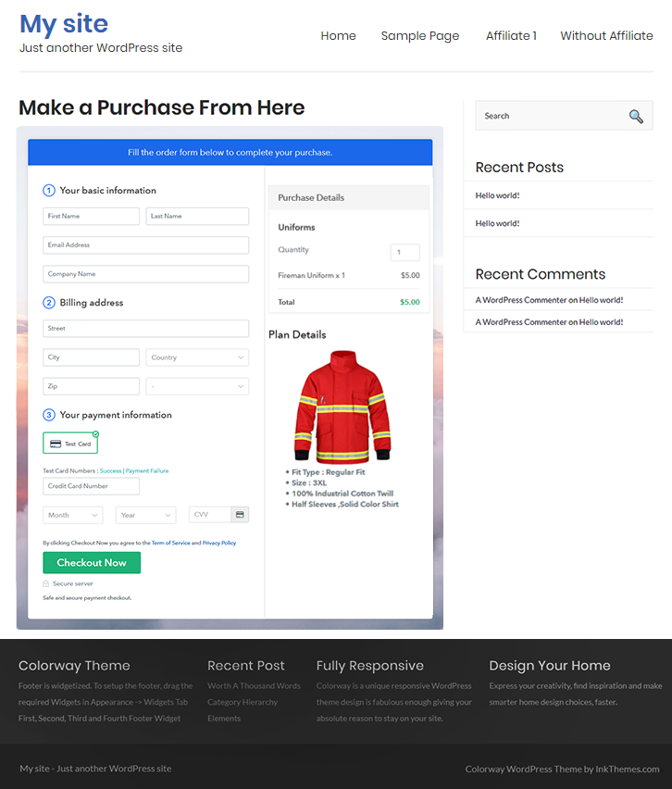
Task: Click the CVV card icon
Action: (240, 514)
